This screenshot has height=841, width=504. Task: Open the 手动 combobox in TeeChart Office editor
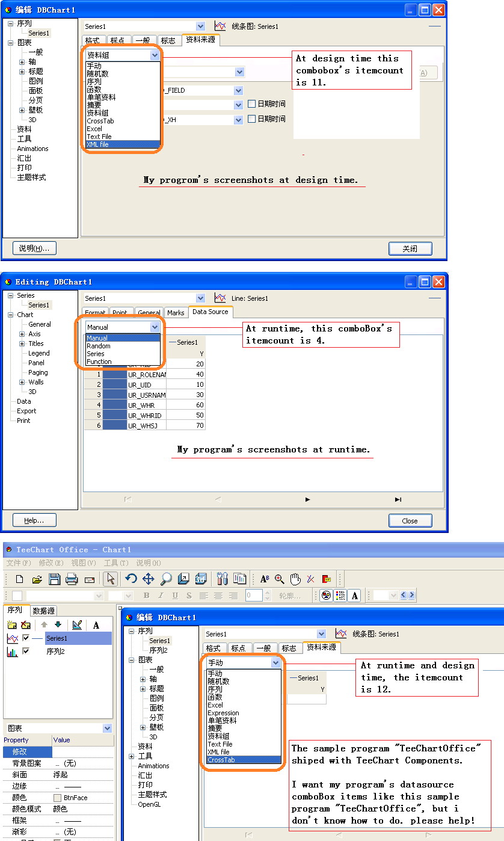[x=244, y=662]
